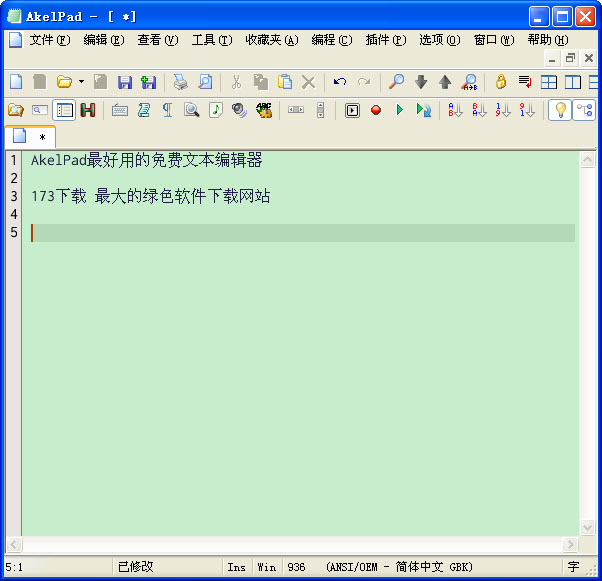The width and height of the screenshot is (602, 581).
Task: Click the red H highlight icon
Action: (x=88, y=111)
